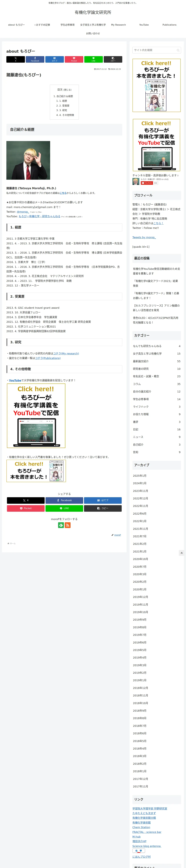Open FRACTAL : science bar link
The height and width of the screenshot is (868, 186).
(x=147, y=832)
